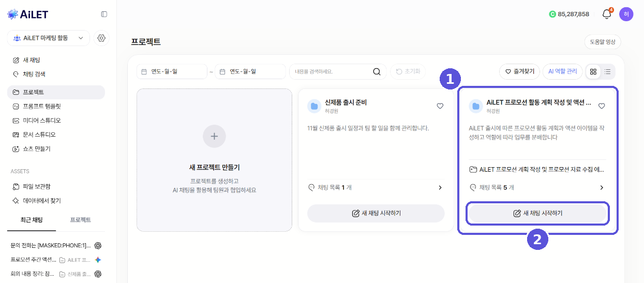Select 프로젝트 in the sidebar
Image resolution: width=644 pixels, height=283 pixels.
pos(56,92)
